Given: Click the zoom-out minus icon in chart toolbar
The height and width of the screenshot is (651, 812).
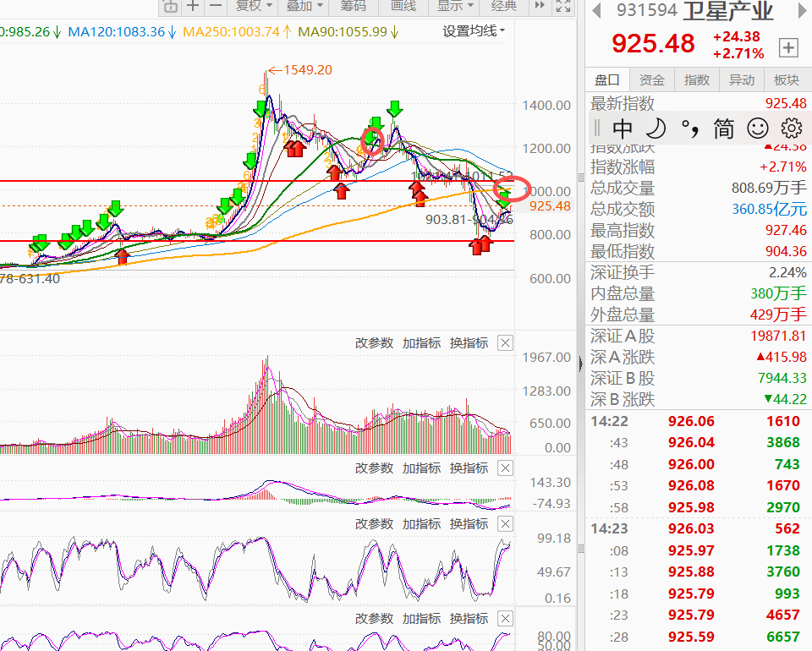Looking at the screenshot, I should (x=216, y=6).
